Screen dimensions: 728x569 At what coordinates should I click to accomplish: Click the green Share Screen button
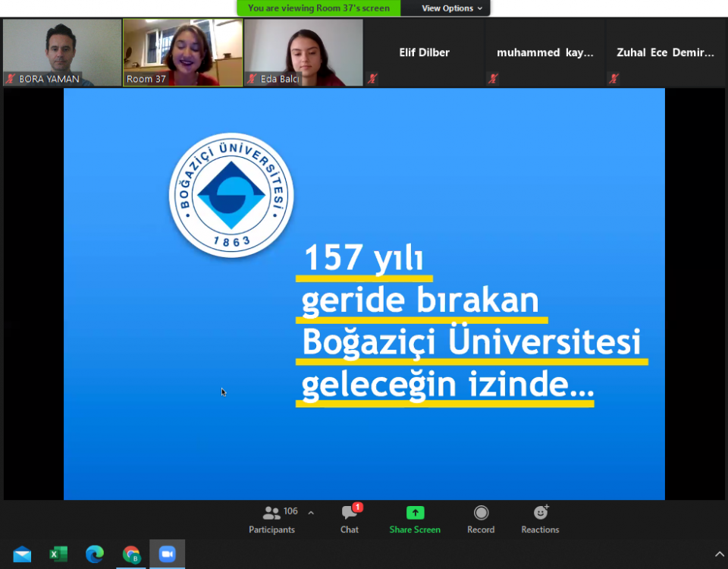415,520
